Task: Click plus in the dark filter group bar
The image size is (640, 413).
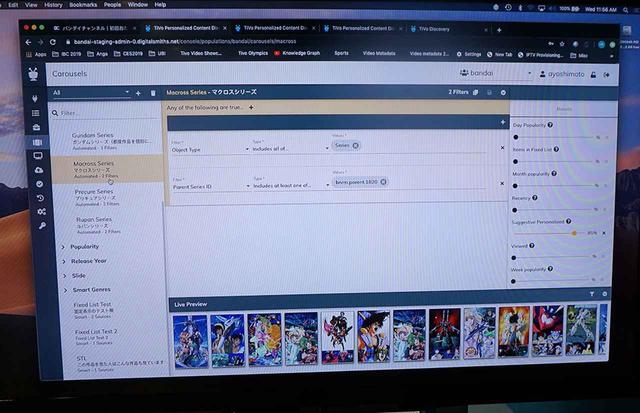Action: pos(502,122)
